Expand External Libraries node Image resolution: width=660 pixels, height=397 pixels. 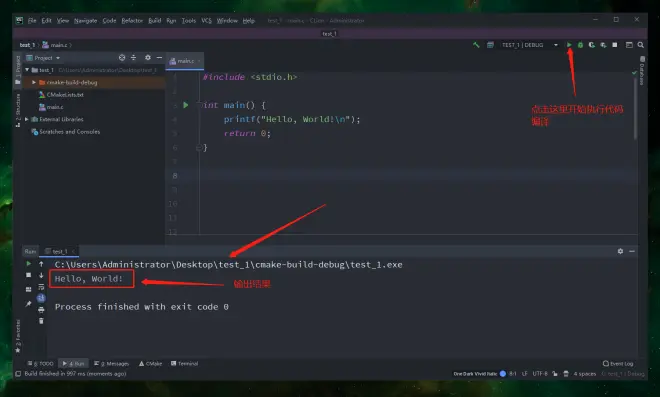click(x=27, y=119)
